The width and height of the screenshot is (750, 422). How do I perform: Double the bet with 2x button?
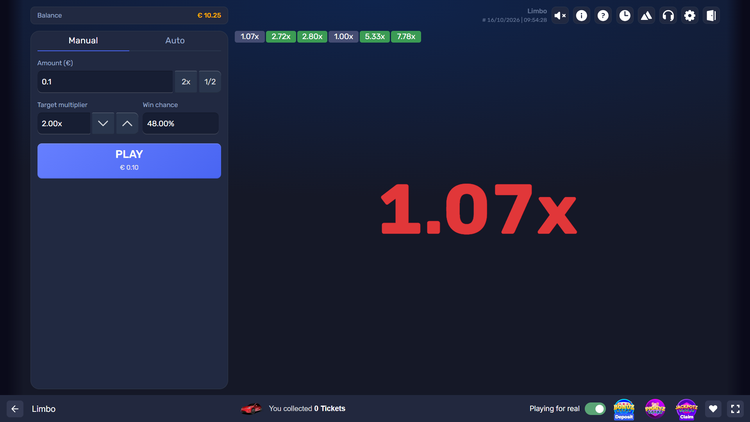point(186,82)
